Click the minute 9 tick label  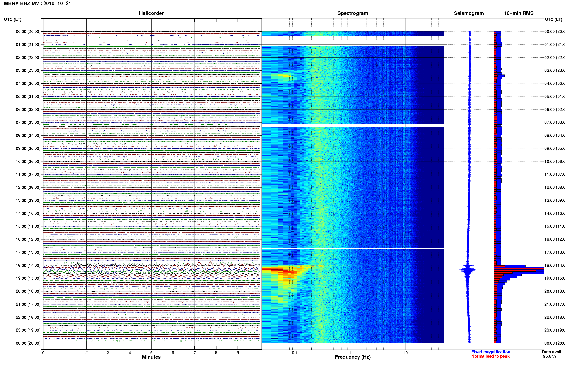click(x=238, y=353)
